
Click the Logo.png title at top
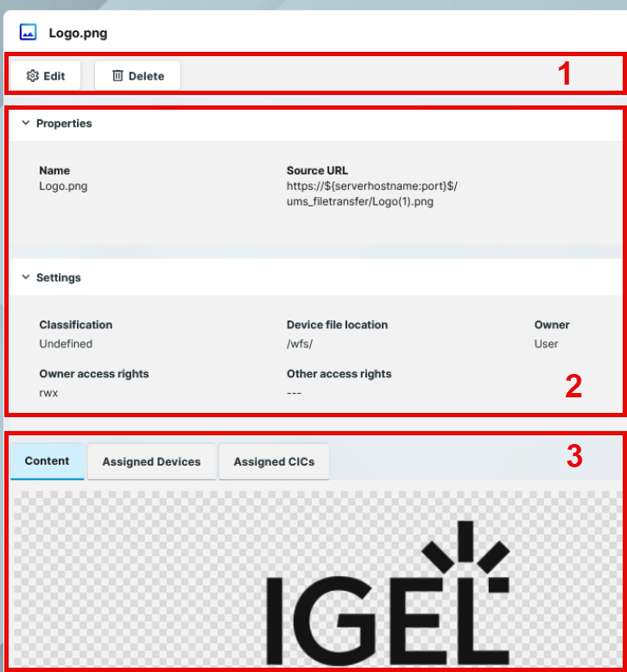pyautogui.click(x=78, y=34)
